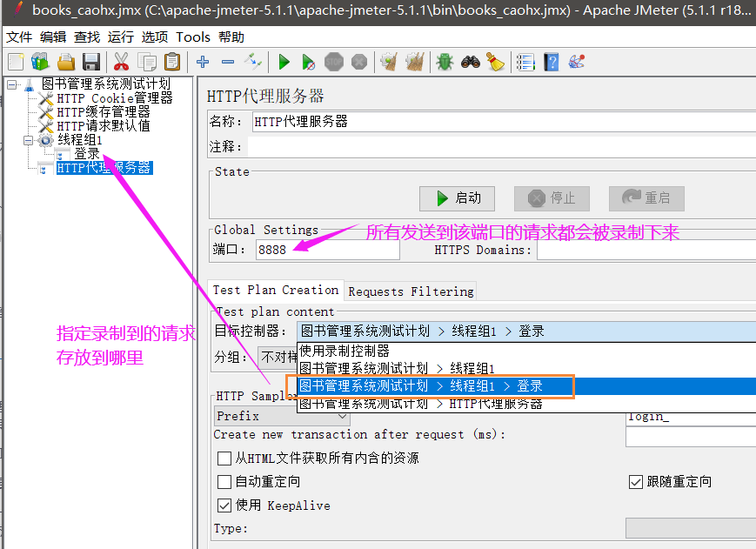Click the Open file folder icon

66,62
